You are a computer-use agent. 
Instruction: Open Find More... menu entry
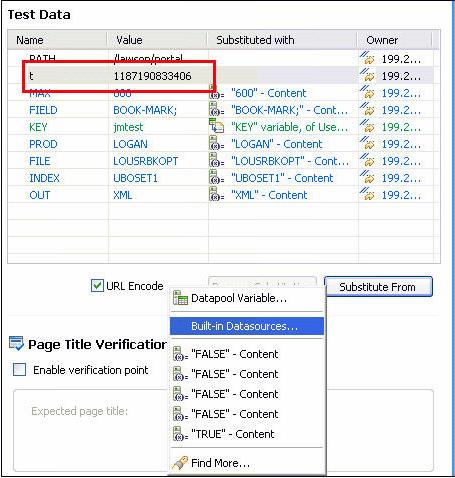pos(247,463)
